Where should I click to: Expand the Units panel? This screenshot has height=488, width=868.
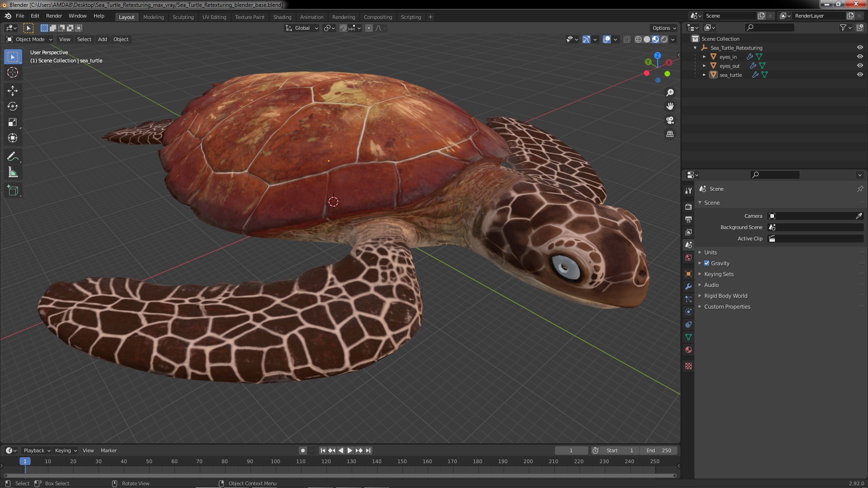coord(710,252)
